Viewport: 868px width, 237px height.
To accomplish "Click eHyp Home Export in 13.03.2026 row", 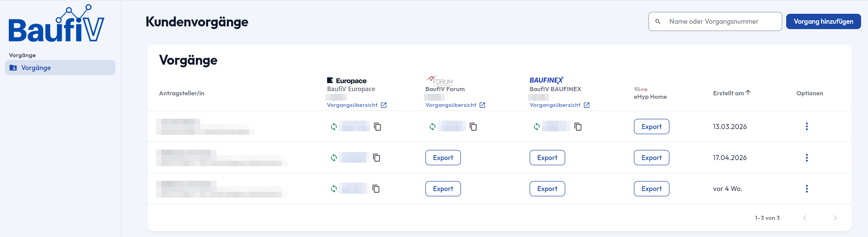I will [x=651, y=126].
